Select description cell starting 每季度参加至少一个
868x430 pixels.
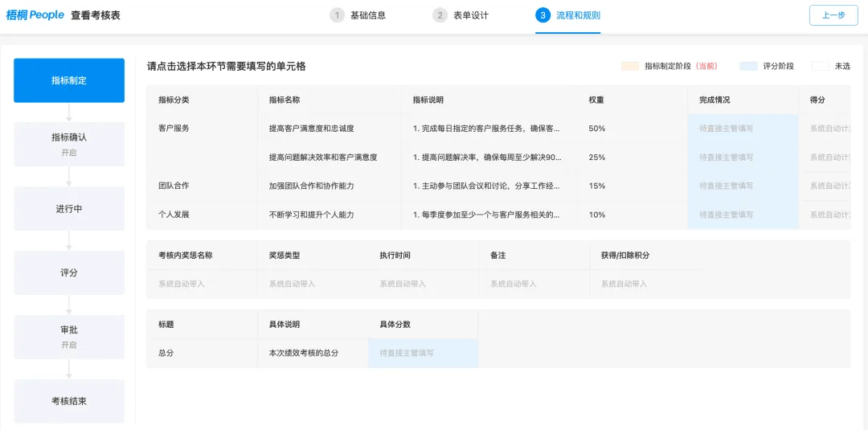tap(489, 215)
